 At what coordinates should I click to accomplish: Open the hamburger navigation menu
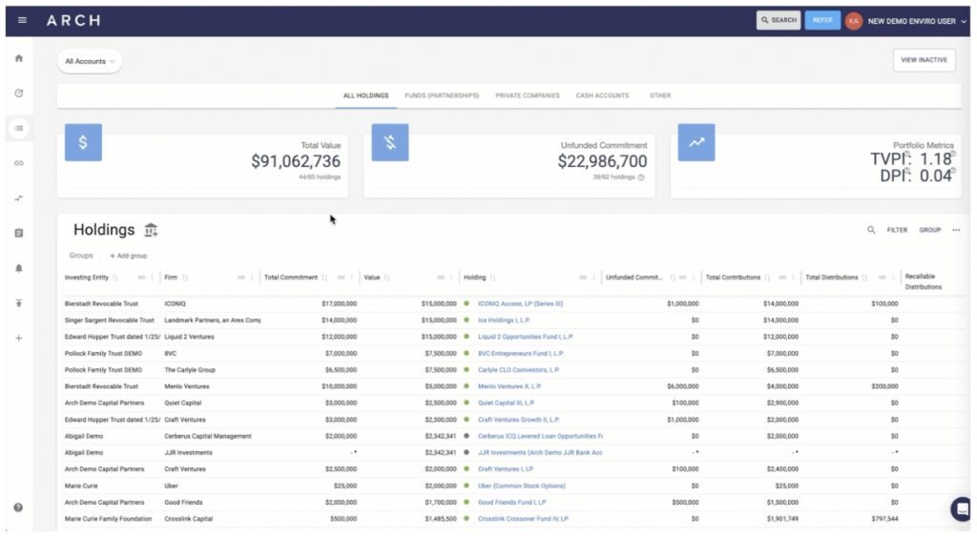21,20
